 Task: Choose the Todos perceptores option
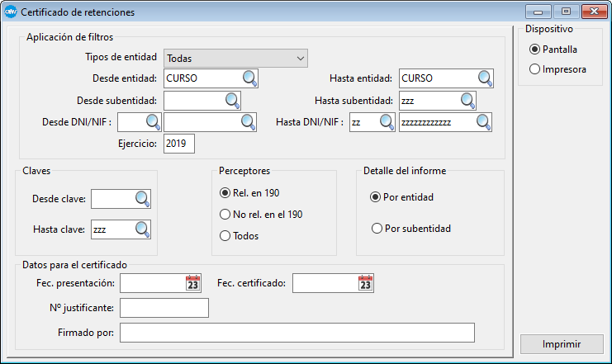point(225,236)
